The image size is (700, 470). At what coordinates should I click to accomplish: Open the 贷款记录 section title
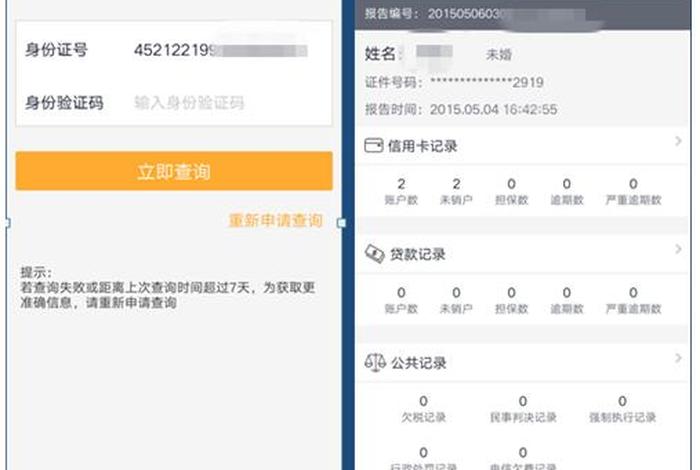[418, 254]
